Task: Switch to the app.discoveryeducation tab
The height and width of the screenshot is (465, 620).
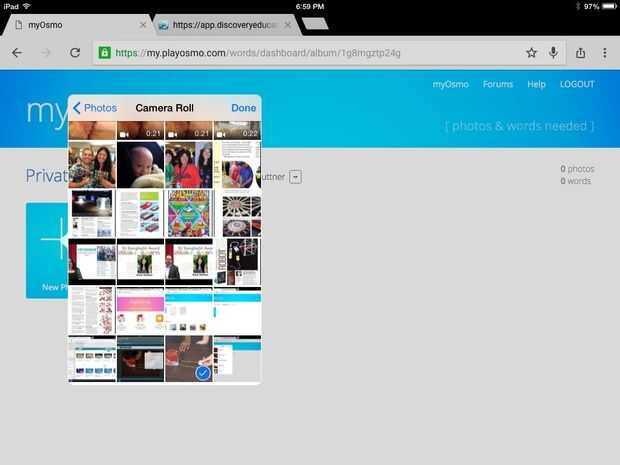Action: point(225,25)
